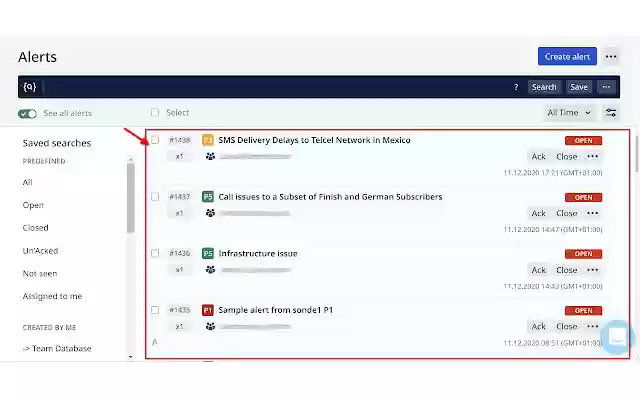The image size is (640, 400).
Task: Choose the Un'Acked saved search
Action: coord(40,251)
